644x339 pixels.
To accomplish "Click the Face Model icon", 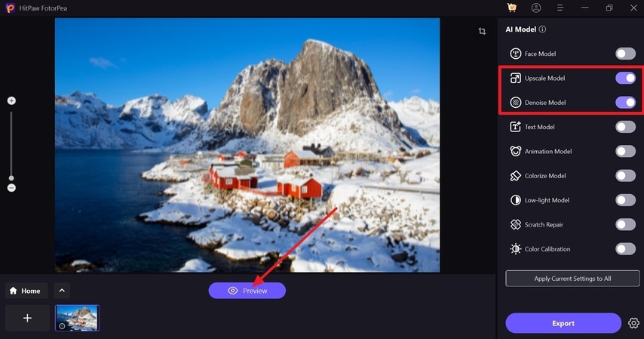I will click(516, 54).
